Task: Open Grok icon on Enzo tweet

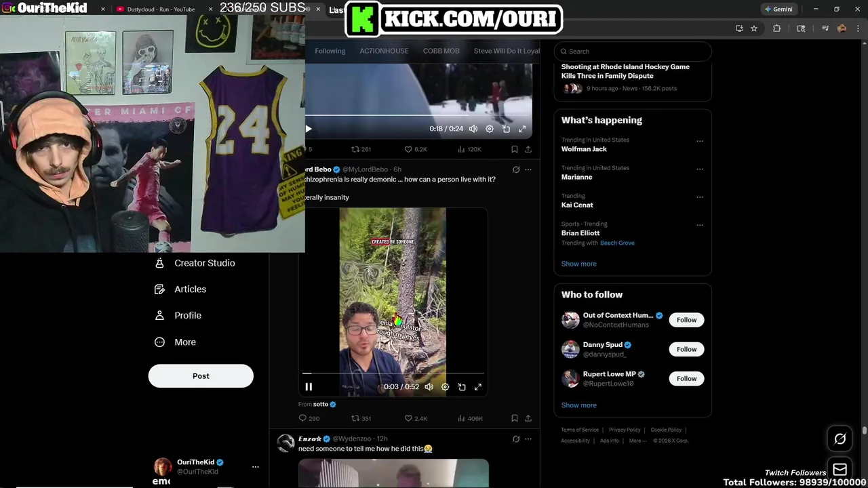Action: tap(516, 439)
